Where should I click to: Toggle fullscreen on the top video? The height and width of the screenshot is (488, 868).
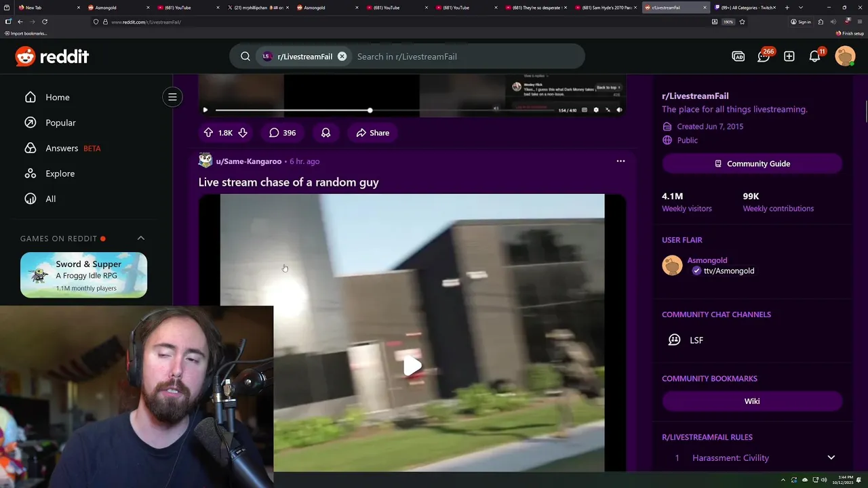tap(608, 110)
